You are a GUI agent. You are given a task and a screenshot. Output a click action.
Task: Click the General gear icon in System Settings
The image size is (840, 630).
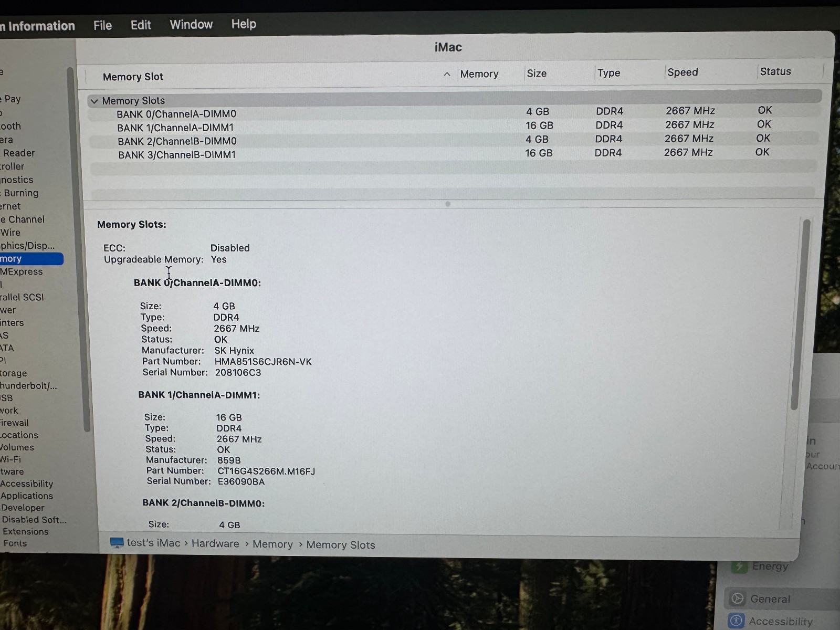(x=738, y=598)
